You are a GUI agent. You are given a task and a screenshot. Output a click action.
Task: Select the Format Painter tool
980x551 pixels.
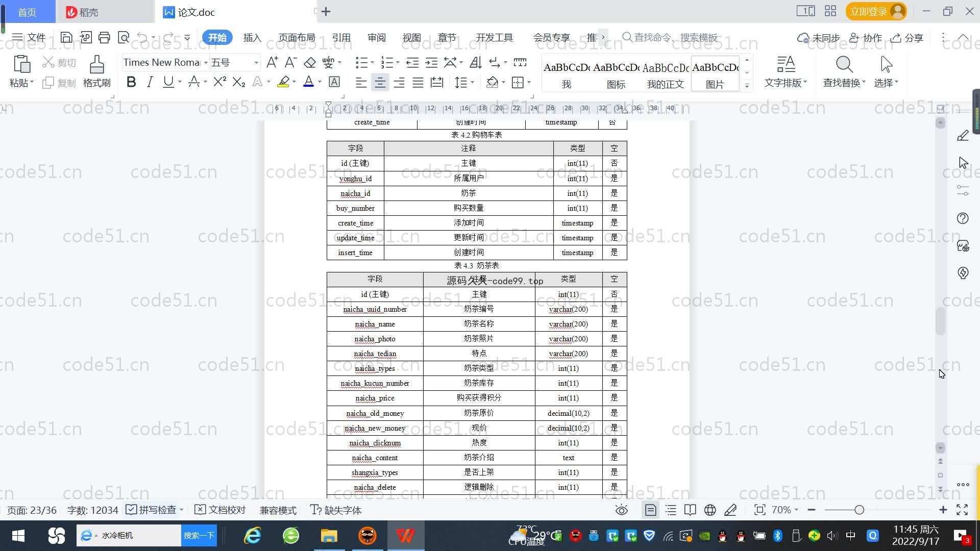coord(97,71)
